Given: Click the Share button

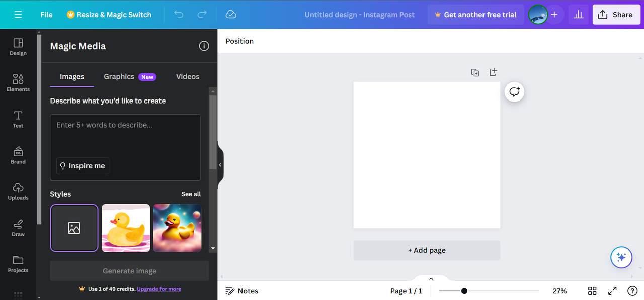Looking at the screenshot, I should pyautogui.click(x=615, y=15).
